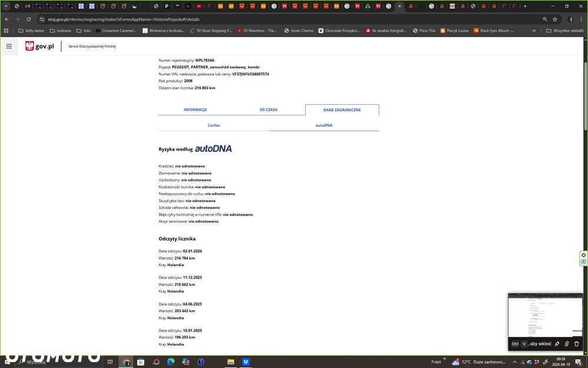Select reading value 196 293 km
This screenshot has width=588, height=368.
(185, 337)
